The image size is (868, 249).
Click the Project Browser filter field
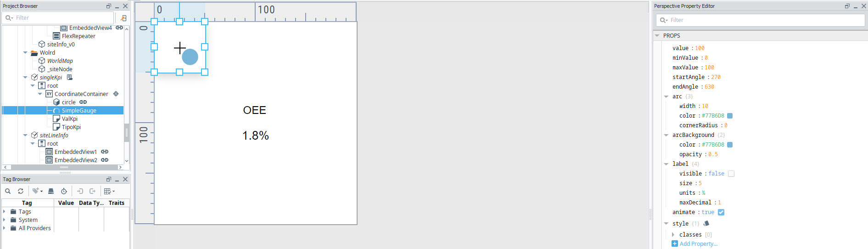[x=58, y=18]
